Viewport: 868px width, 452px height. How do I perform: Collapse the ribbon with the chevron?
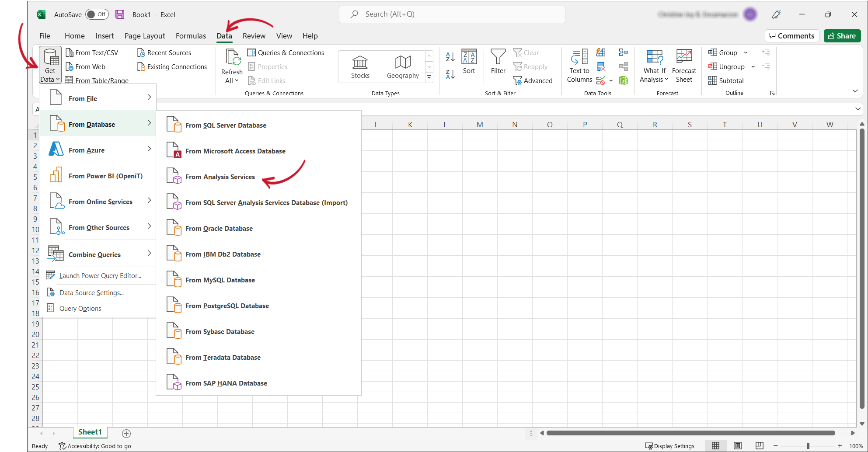(x=855, y=91)
